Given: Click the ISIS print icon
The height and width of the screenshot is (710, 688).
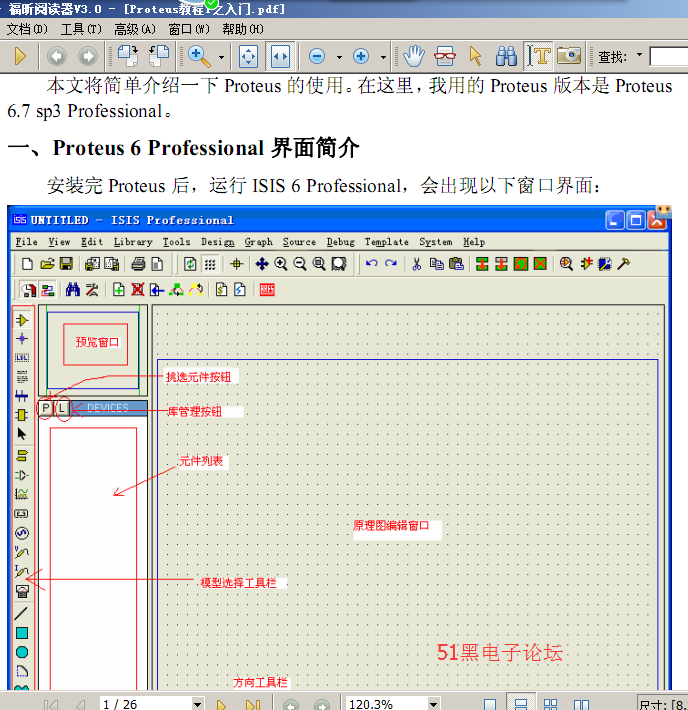Looking at the screenshot, I should (x=138, y=264).
